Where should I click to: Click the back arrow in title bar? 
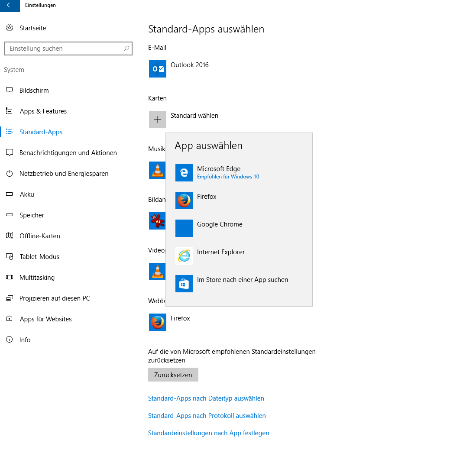click(10, 6)
